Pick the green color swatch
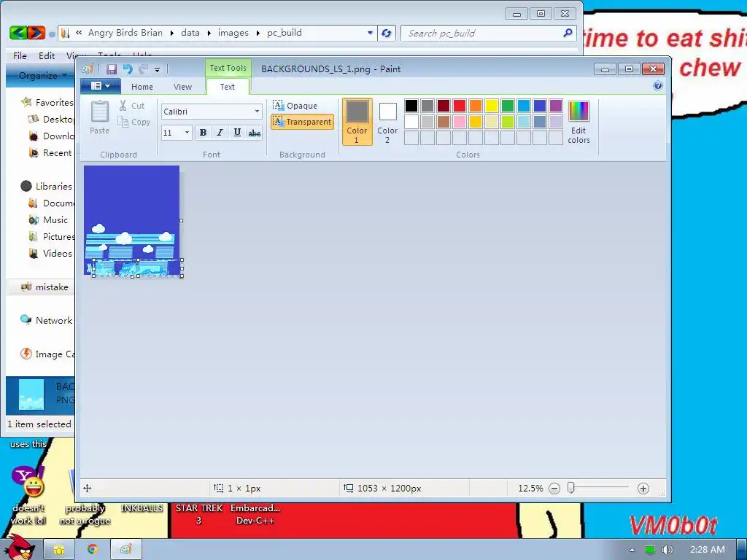This screenshot has width=747, height=560. [x=508, y=105]
